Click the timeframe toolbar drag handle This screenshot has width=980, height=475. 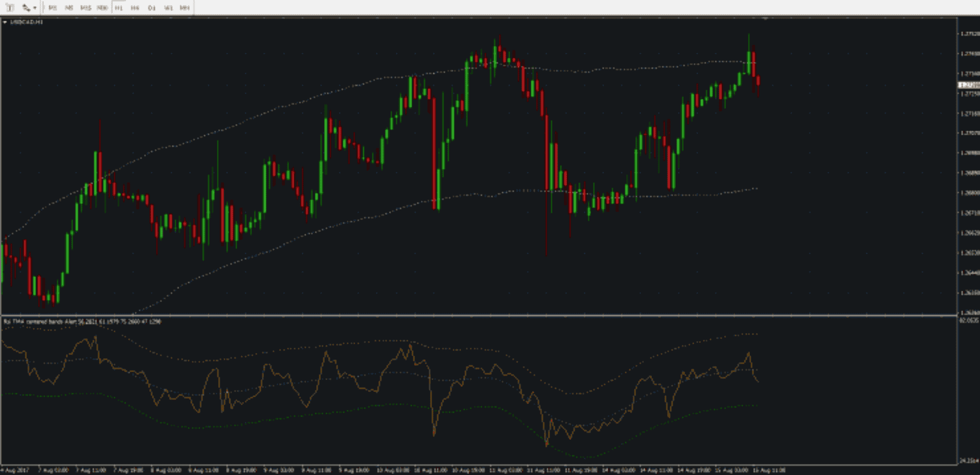[x=43, y=8]
